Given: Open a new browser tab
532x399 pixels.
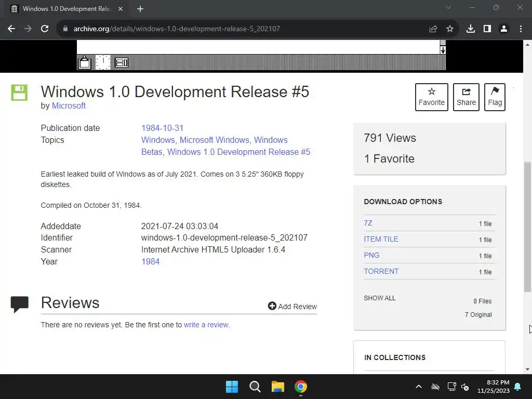Looking at the screenshot, I should pyautogui.click(x=140, y=9).
